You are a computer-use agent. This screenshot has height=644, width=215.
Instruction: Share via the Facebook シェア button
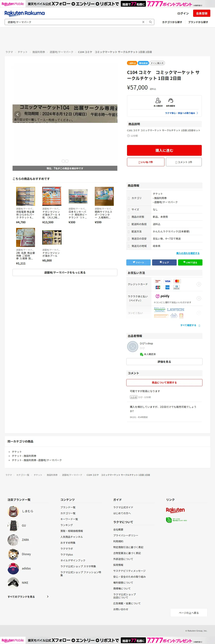click(164, 262)
